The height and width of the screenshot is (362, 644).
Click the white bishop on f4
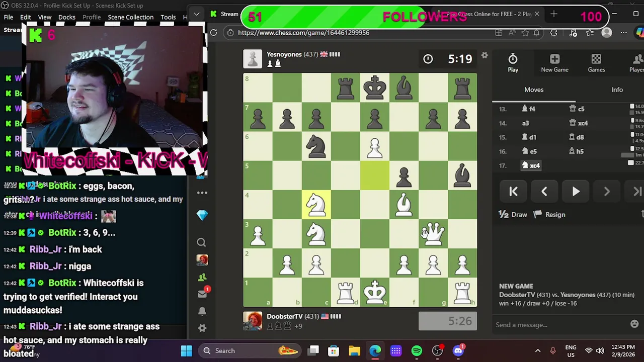point(404,205)
